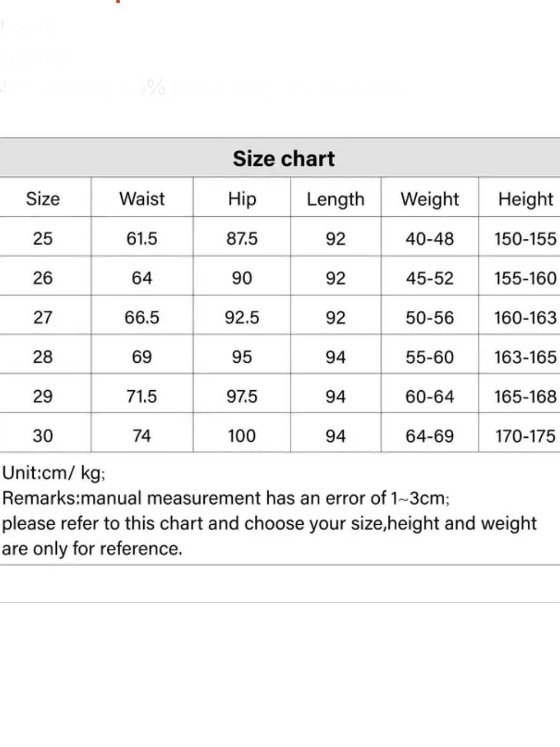Select the manual measurement error remark line

226,498
